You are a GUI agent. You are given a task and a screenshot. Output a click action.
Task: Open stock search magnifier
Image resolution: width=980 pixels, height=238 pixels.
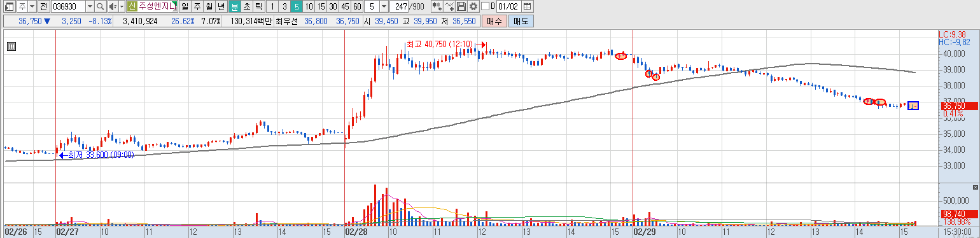point(101,6)
